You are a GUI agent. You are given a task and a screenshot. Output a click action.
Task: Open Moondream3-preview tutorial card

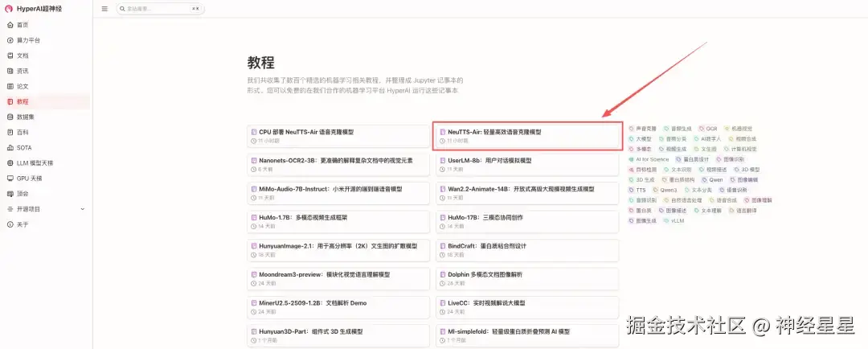pyautogui.click(x=338, y=279)
